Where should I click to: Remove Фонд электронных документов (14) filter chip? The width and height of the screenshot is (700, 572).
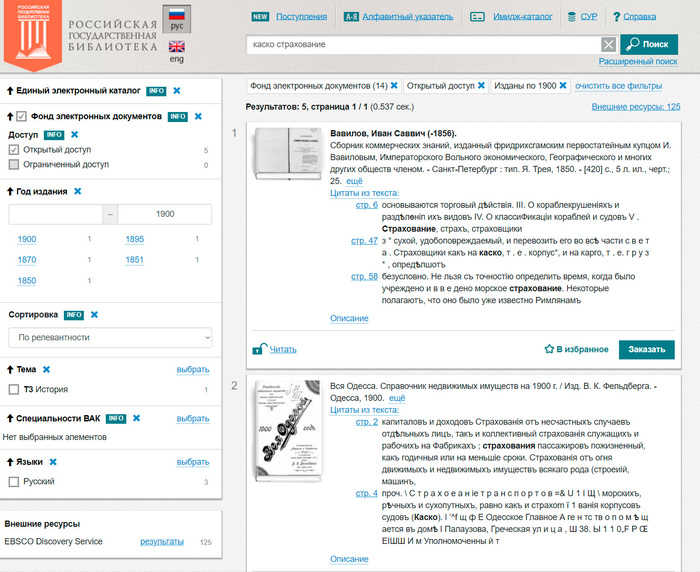coord(394,85)
